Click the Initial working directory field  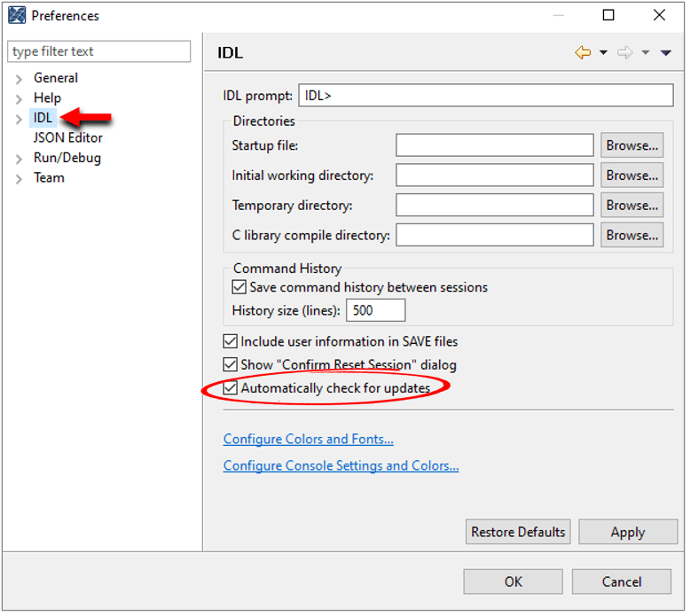(x=495, y=175)
